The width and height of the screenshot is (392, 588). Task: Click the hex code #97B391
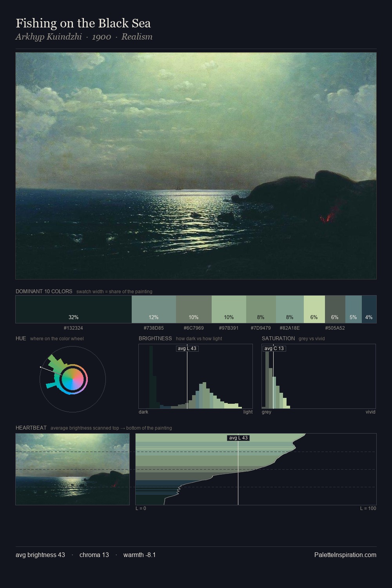pos(229,328)
